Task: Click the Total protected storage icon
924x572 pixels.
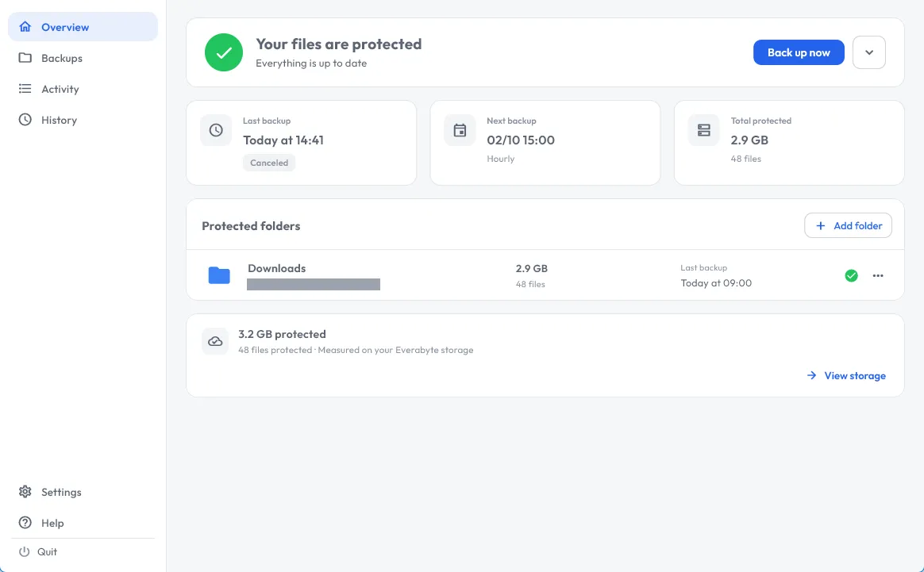Action: [703, 130]
